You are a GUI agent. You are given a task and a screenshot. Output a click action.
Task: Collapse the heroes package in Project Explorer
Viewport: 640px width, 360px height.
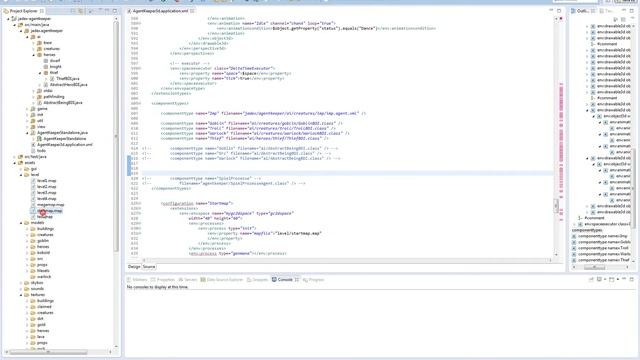[34, 55]
